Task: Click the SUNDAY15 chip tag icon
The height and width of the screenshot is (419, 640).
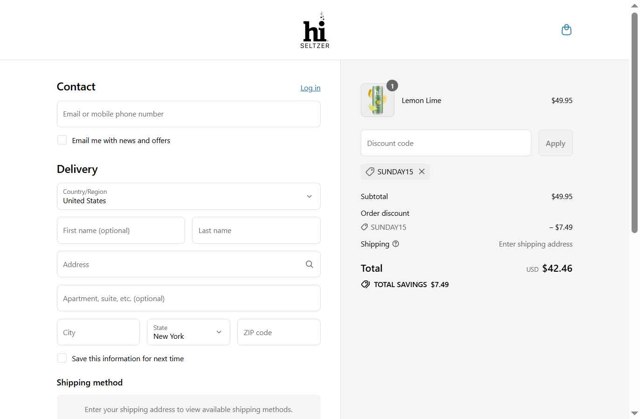Action: point(370,172)
